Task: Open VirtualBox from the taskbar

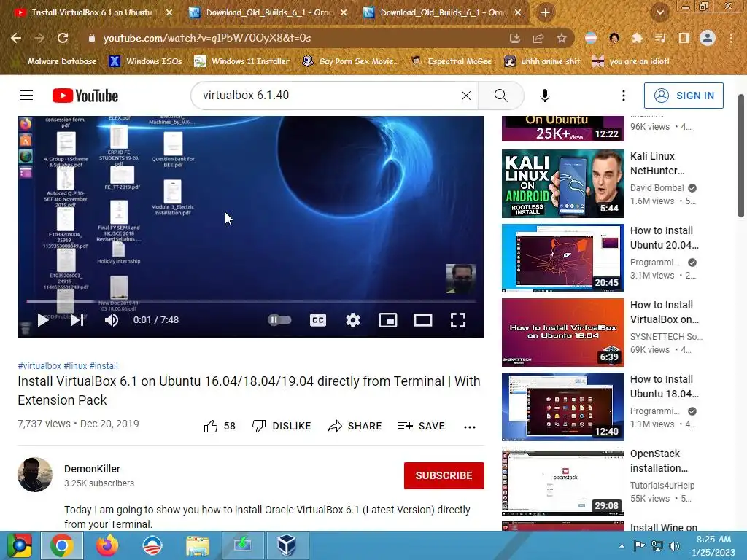Action: point(287,545)
